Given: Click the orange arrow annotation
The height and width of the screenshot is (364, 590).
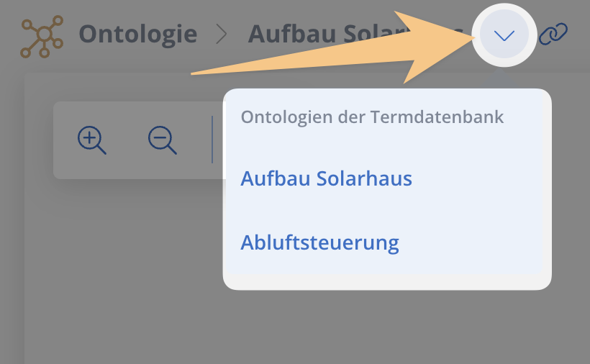Looking at the screenshot, I should [331, 48].
